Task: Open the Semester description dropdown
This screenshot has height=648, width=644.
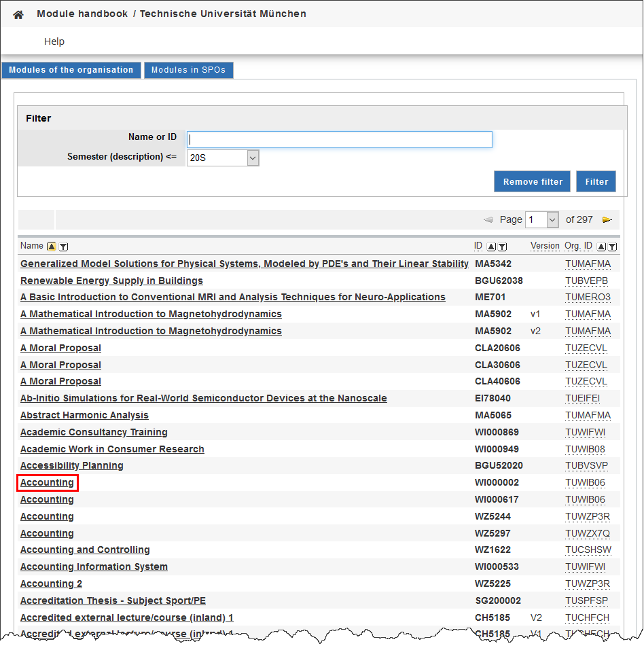Action: (x=253, y=158)
